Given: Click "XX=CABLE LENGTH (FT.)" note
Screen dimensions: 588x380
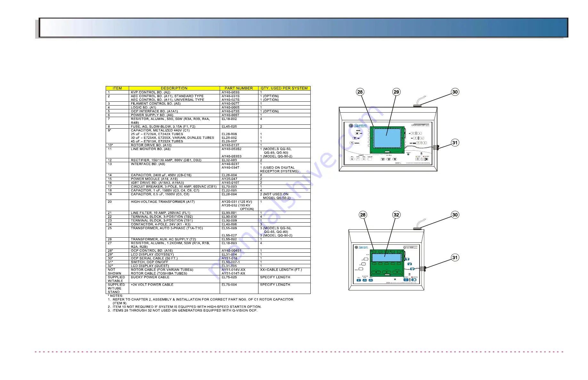Looking at the screenshot, I should click(x=281, y=270).
